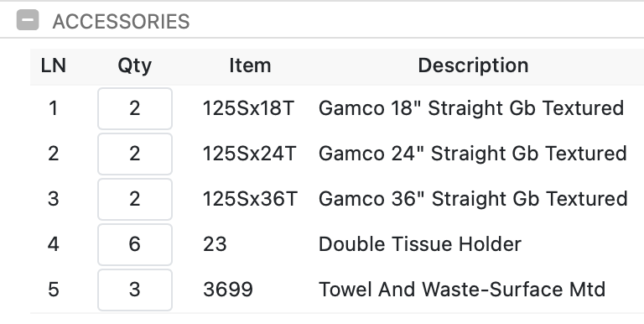Screen dimensions: 644x324
Task: Sort by the LN column header
Action: (x=54, y=65)
